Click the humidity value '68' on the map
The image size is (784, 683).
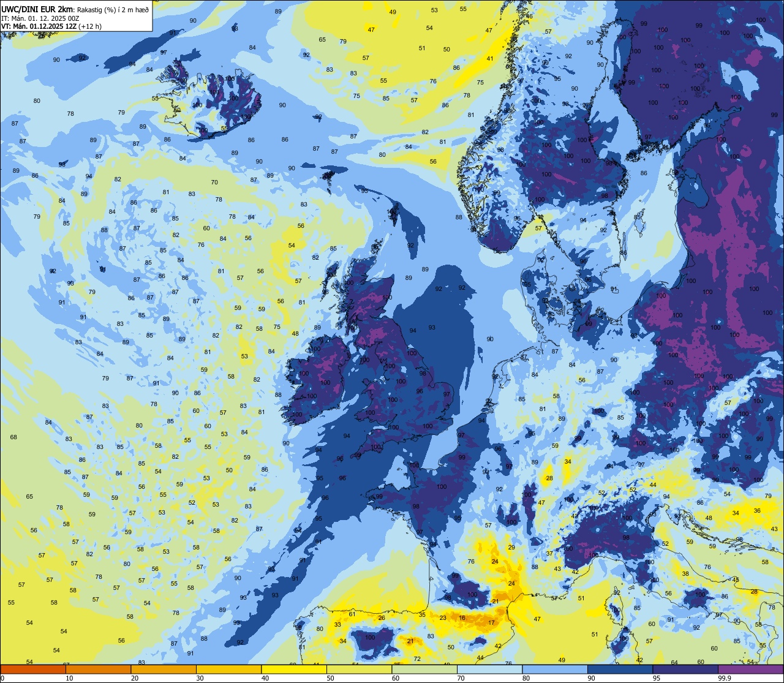[13, 437]
